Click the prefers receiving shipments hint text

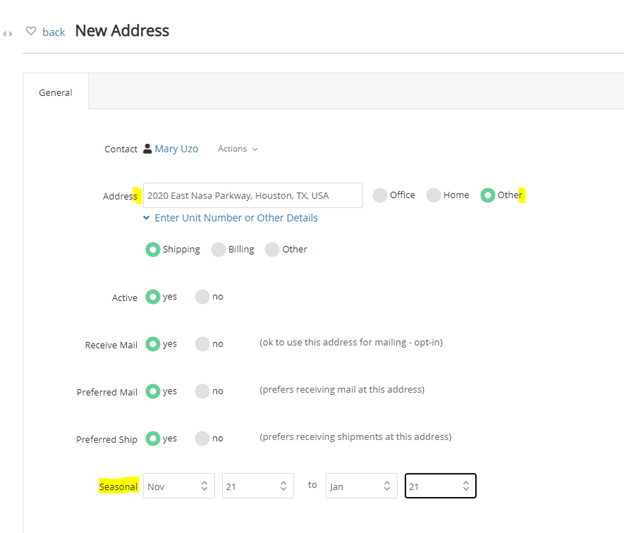pos(355,437)
